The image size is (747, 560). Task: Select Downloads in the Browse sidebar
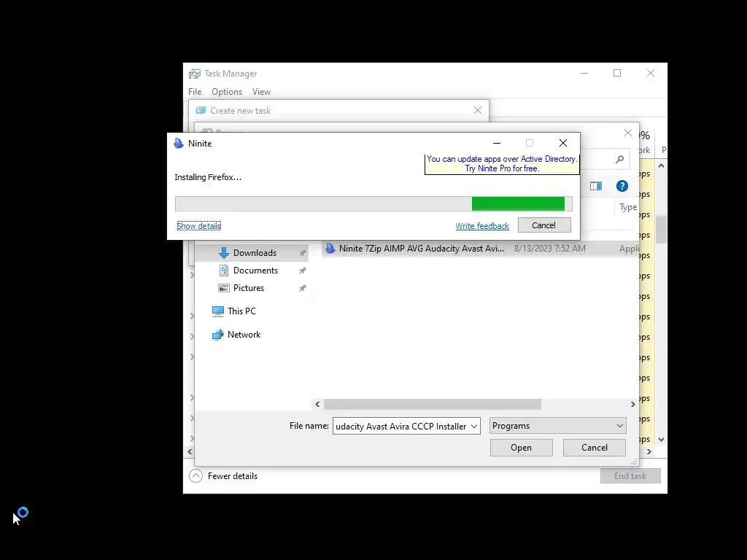255,253
